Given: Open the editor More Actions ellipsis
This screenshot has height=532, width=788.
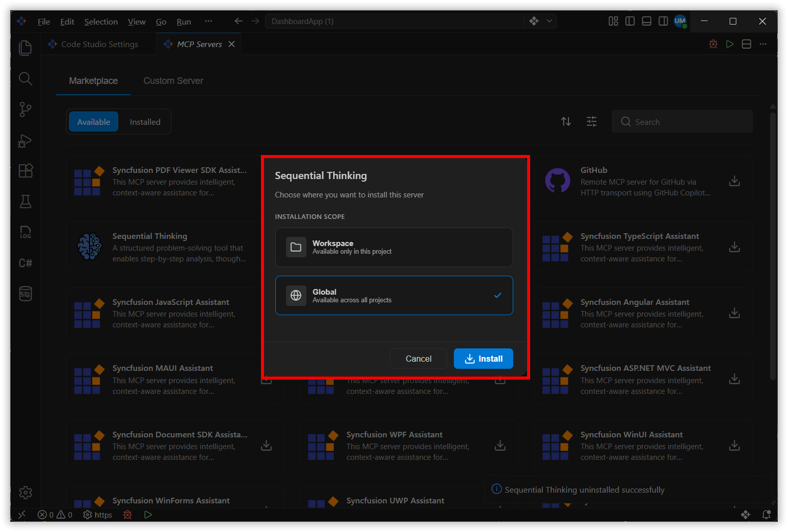Looking at the screenshot, I should pos(763,44).
